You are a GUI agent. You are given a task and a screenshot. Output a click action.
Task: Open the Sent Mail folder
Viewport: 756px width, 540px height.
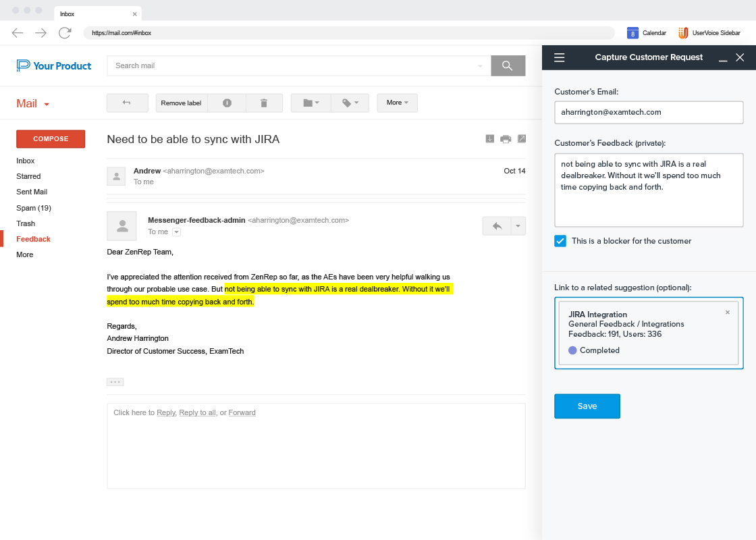tap(32, 192)
